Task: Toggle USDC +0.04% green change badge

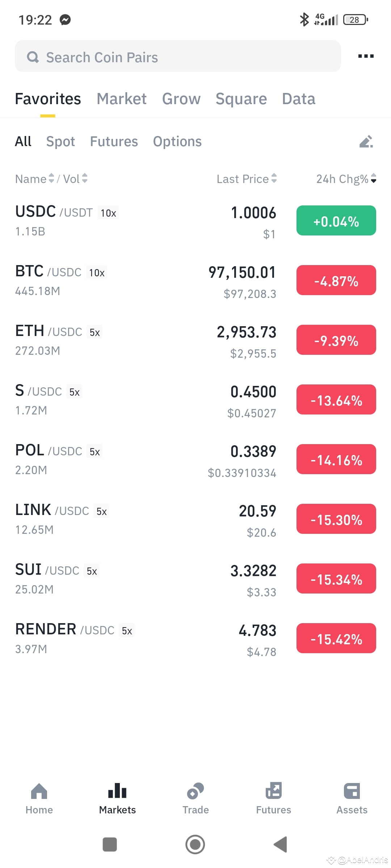Action: [x=336, y=221]
